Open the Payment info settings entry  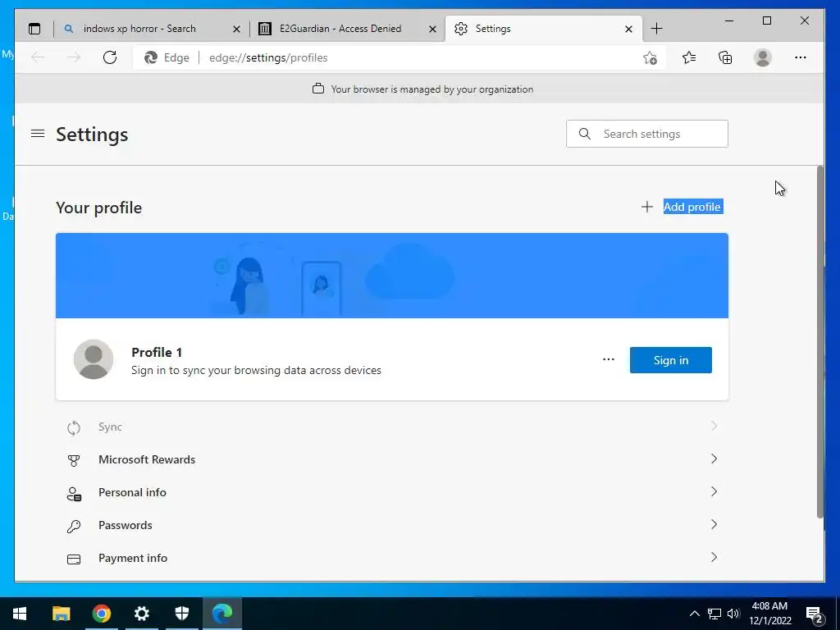click(x=391, y=558)
